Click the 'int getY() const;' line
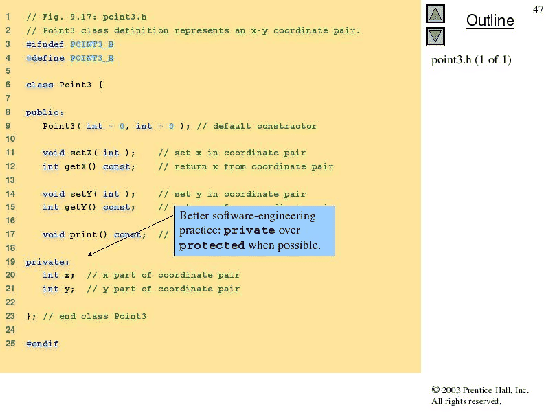Viewport: 549px width, 412px height. click(x=88, y=207)
